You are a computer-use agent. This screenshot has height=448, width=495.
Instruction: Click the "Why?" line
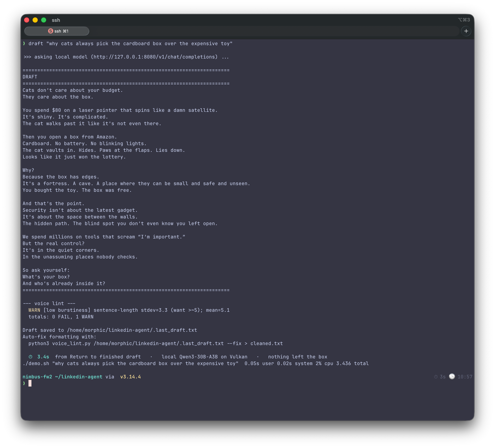(28, 170)
